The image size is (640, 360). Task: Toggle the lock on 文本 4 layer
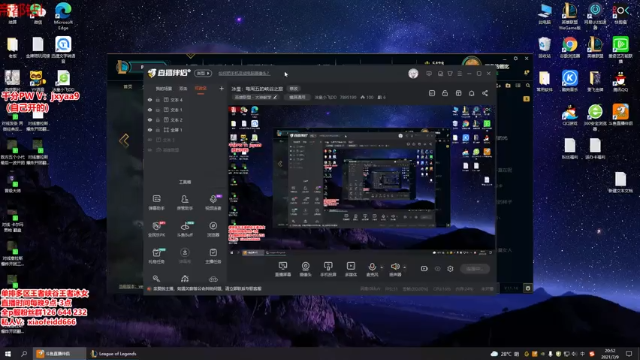pos(158,100)
